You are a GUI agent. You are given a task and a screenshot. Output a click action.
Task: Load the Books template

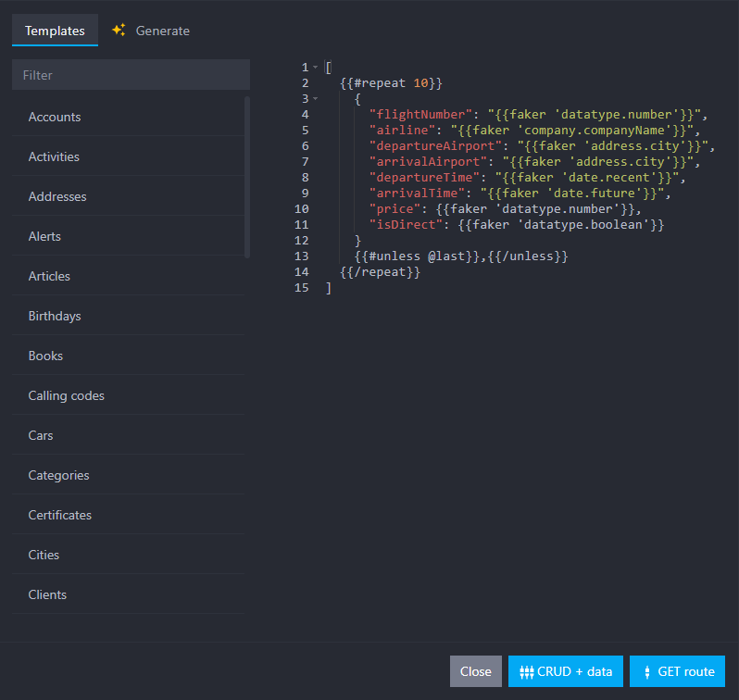(x=45, y=356)
